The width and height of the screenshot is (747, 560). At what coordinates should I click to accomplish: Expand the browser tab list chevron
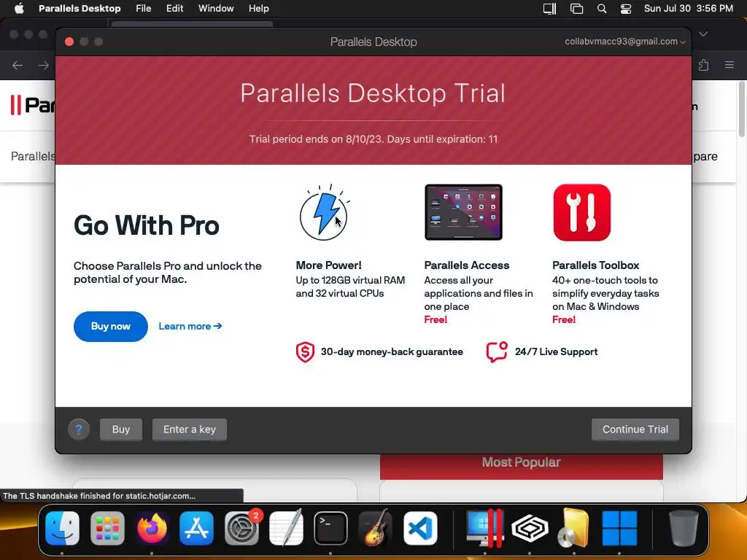click(703, 34)
